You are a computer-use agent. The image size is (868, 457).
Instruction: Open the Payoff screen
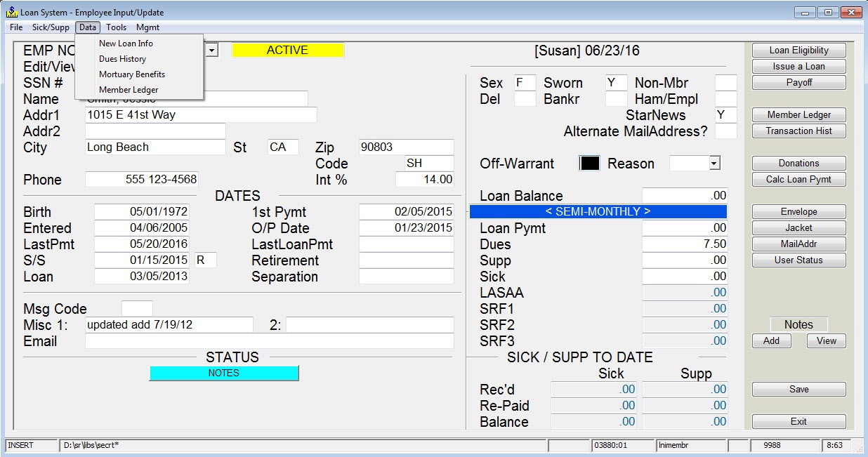[798, 82]
